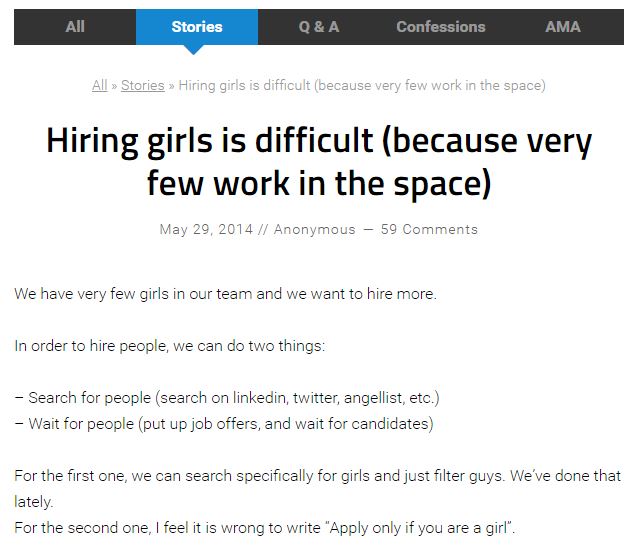Click the downward pointer beneath the Stories tab
The image size is (637, 545).
196,50
